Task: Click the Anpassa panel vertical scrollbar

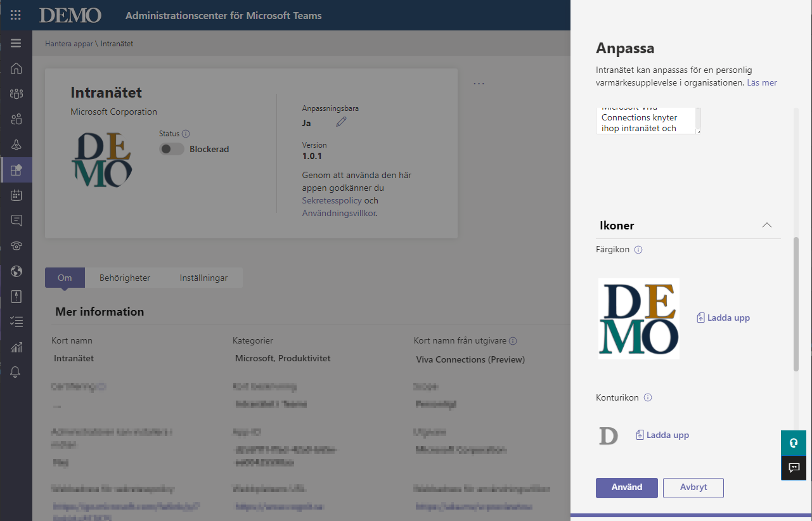Action: pos(796,304)
